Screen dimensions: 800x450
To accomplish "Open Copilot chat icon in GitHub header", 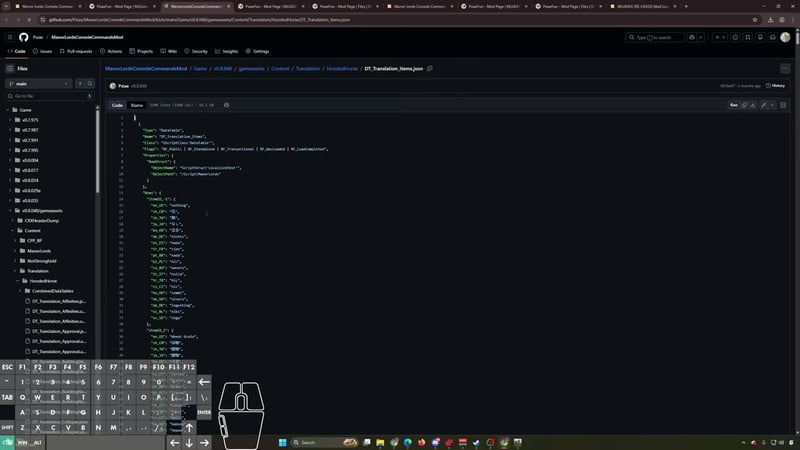I will coord(692,37).
